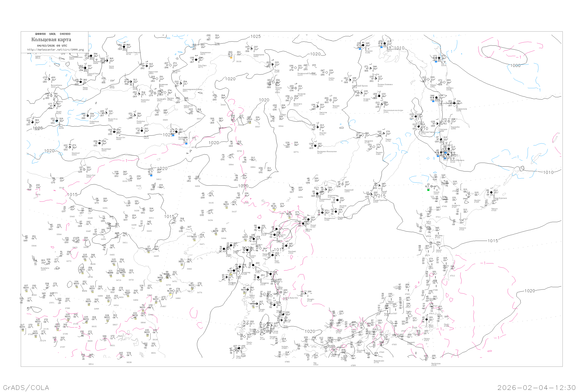Click the quarter-filled cloud circle above Ullungdo
The width and height of the screenshot is (588, 392).
click(x=305, y=293)
